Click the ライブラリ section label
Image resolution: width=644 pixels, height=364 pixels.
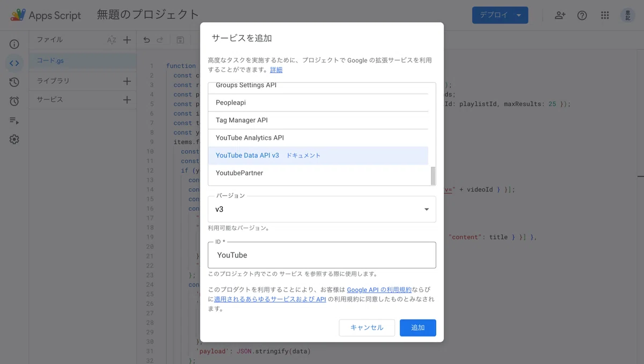[53, 81]
